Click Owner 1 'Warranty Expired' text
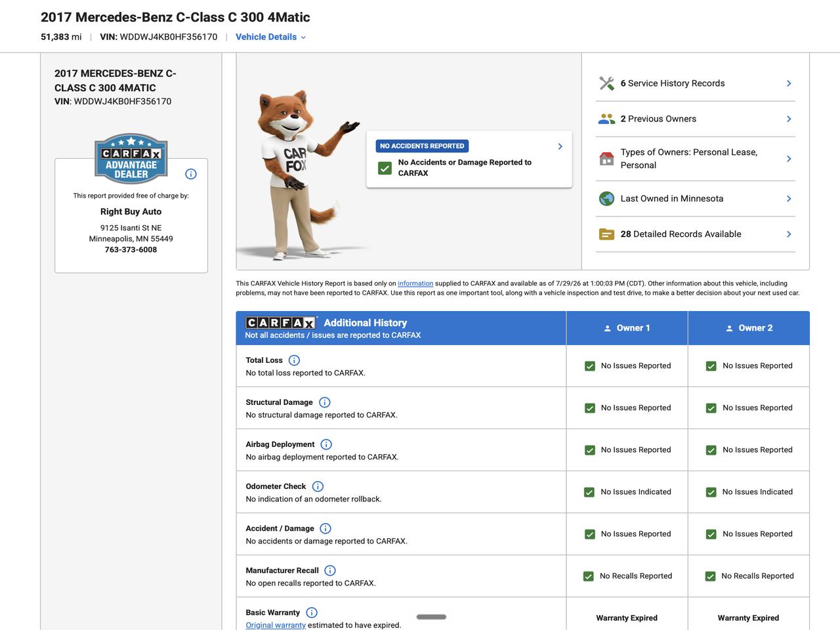The height and width of the screenshot is (630, 840). pos(627,618)
